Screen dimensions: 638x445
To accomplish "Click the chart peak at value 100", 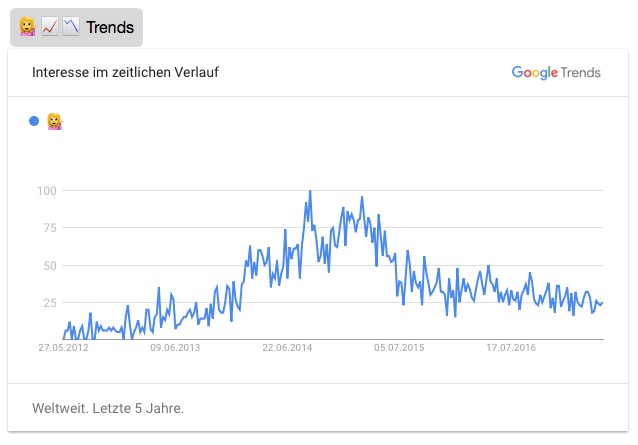I will (310, 191).
